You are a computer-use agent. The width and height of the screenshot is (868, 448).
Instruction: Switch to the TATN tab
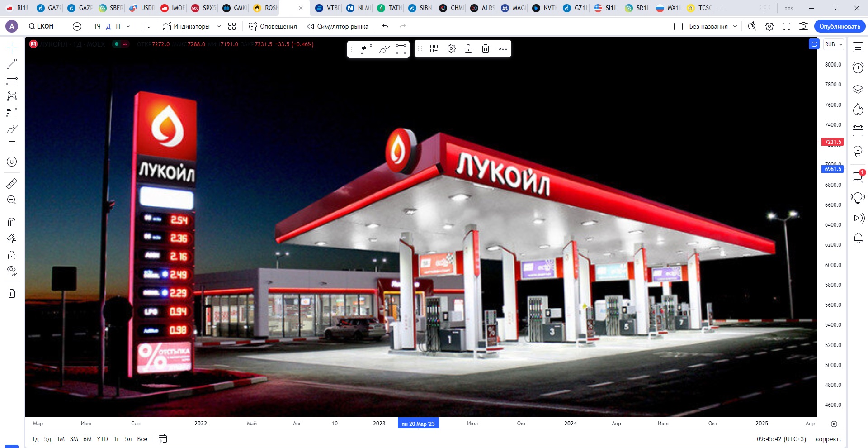389,8
